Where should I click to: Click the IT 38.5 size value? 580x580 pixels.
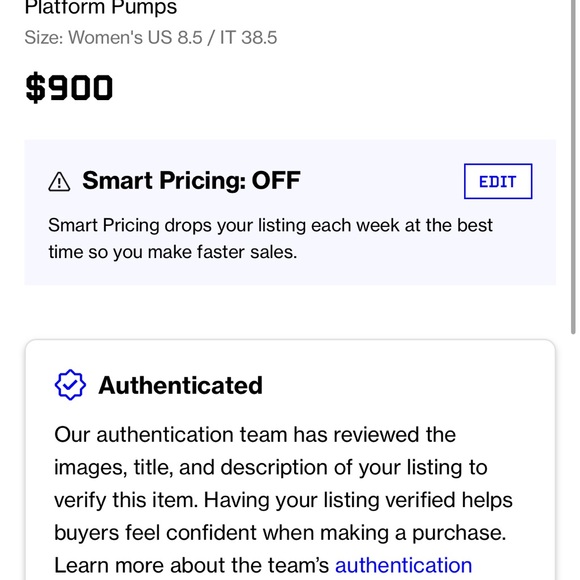[249, 37]
